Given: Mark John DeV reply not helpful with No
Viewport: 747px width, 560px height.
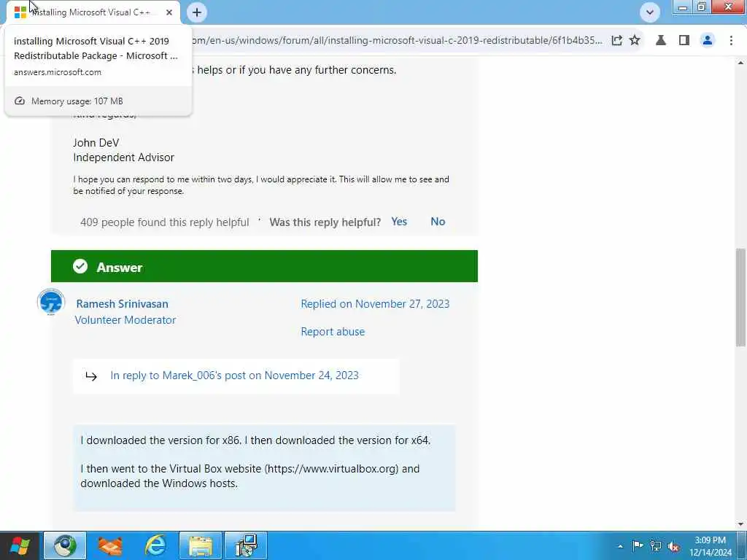Looking at the screenshot, I should (438, 222).
